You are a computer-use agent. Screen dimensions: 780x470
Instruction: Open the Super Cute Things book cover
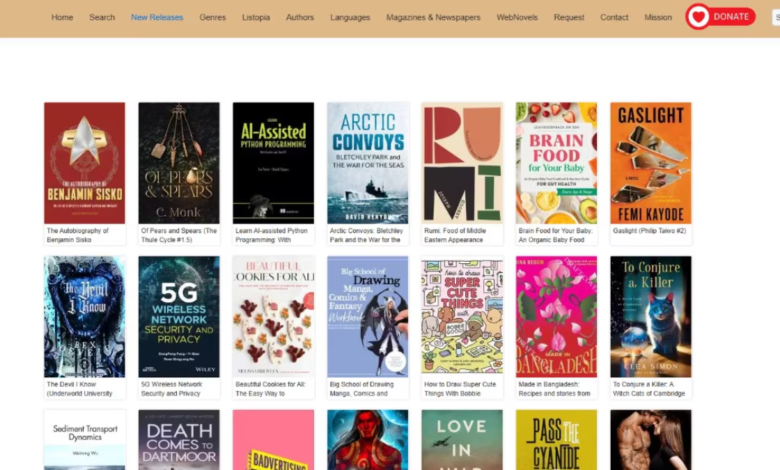point(462,317)
